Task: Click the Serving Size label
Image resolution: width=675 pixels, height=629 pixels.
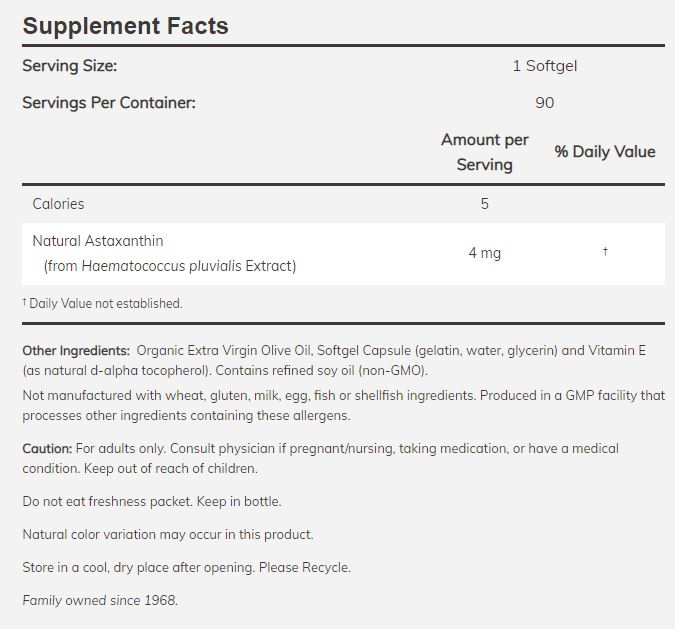Action: pyautogui.click(x=70, y=66)
